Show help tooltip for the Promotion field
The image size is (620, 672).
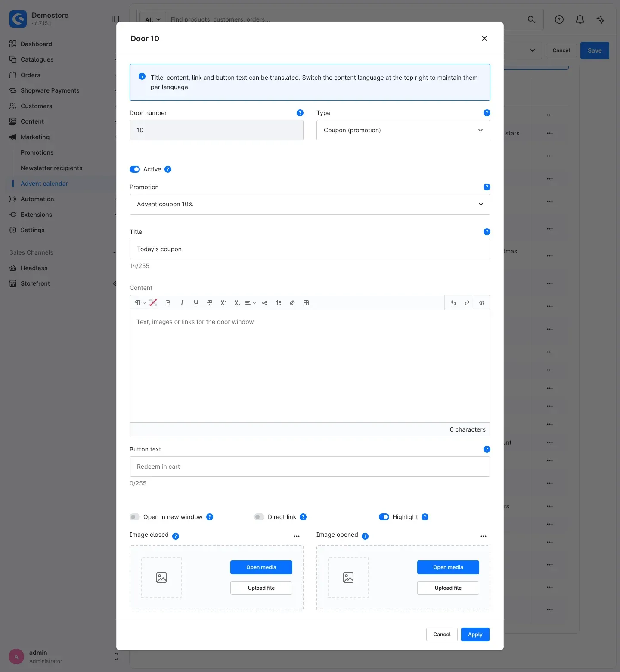[x=487, y=187]
